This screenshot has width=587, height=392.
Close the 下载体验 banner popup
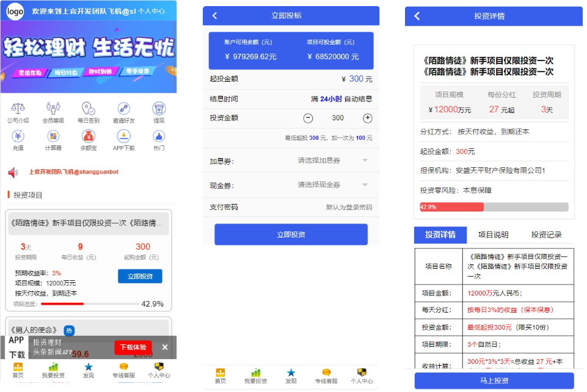click(x=165, y=347)
